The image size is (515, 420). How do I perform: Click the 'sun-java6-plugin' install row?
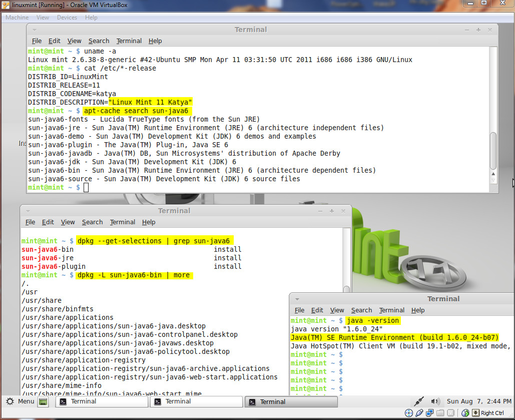coord(131,266)
